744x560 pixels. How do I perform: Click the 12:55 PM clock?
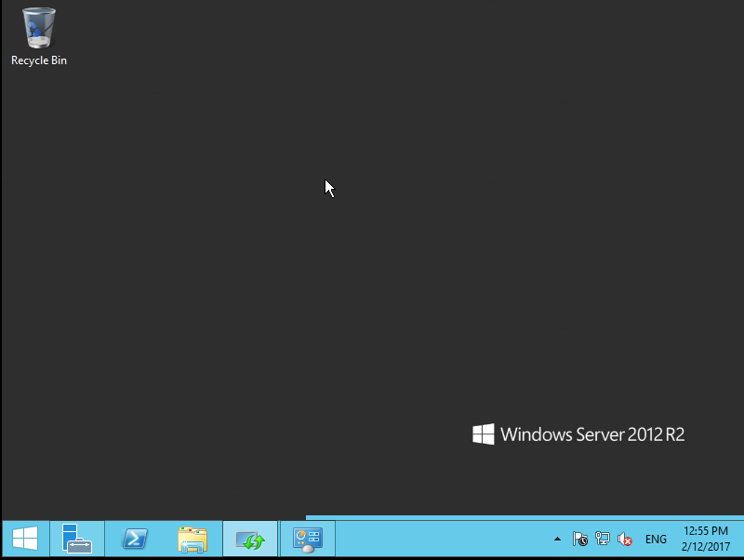705,531
